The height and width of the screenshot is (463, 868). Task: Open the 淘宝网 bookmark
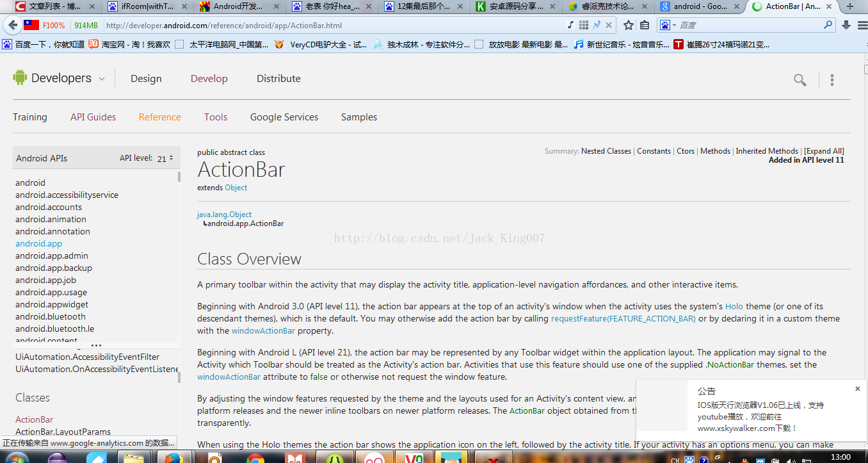[129, 45]
